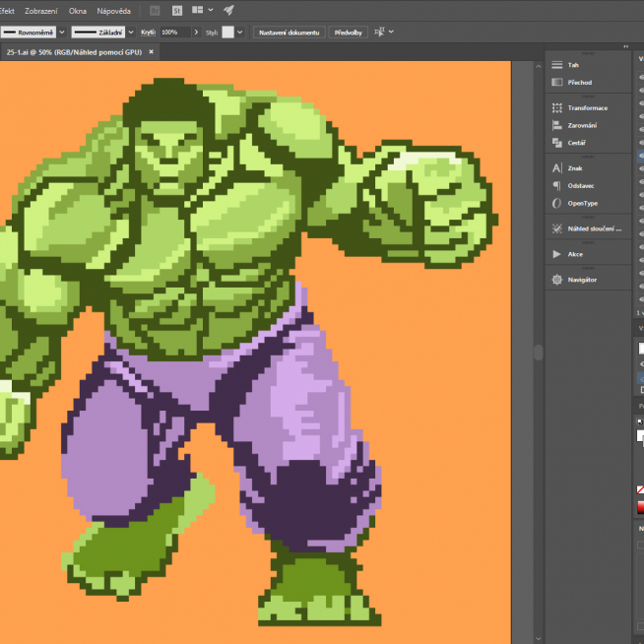Open the Cestář pathfinder panel

coord(557,144)
